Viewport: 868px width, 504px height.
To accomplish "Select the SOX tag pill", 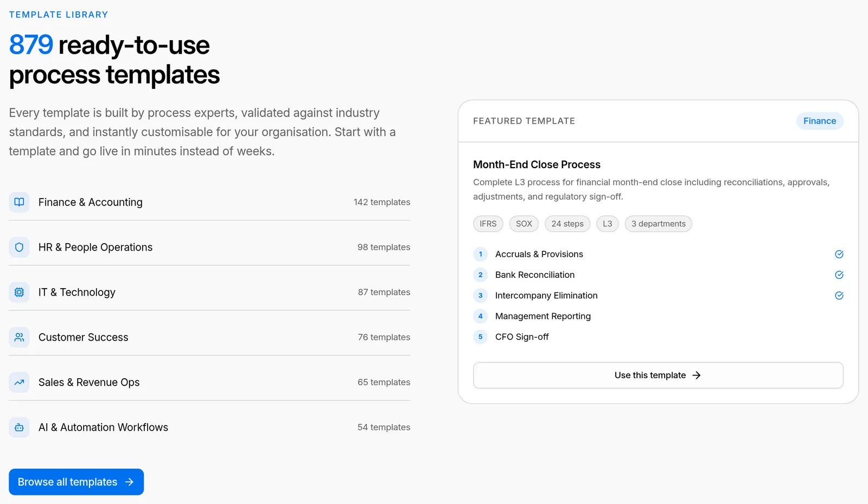I will point(524,224).
